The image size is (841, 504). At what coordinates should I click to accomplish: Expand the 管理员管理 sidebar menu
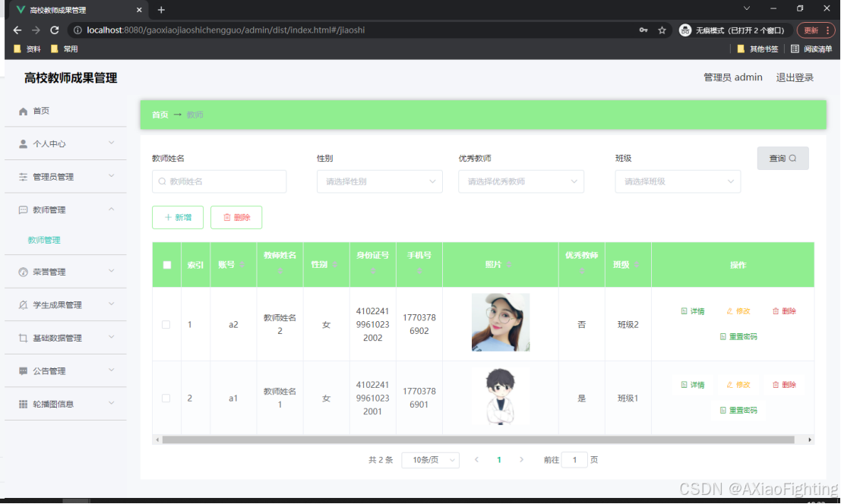[65, 177]
